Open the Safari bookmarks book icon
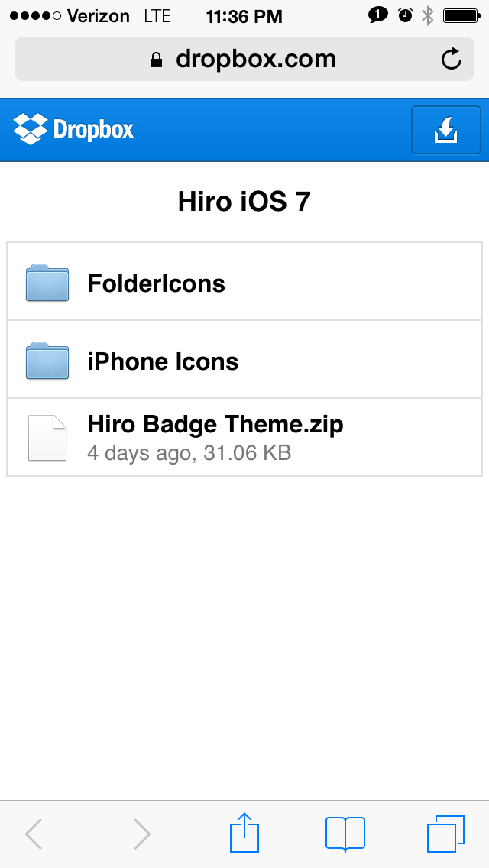Screen dimensions: 489x868 tap(345, 833)
